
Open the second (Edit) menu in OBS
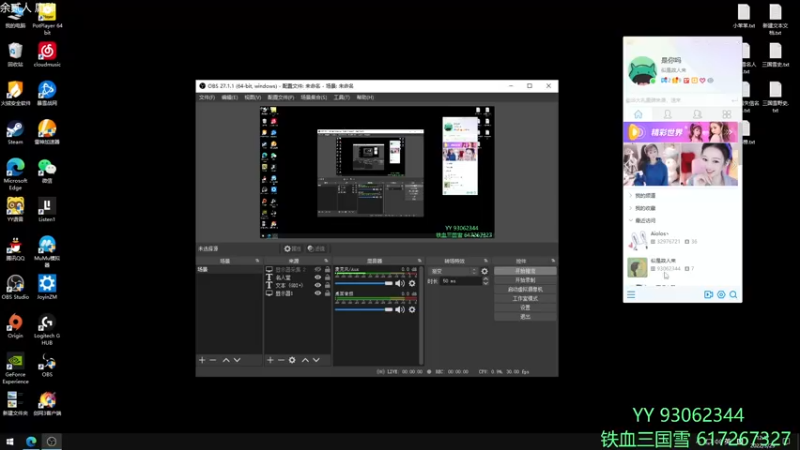tap(229, 97)
